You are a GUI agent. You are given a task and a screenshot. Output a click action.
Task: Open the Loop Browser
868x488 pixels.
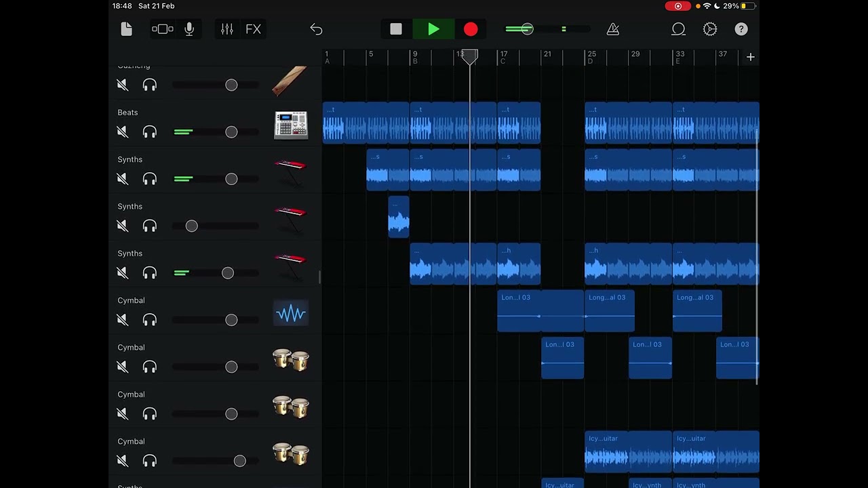point(678,29)
